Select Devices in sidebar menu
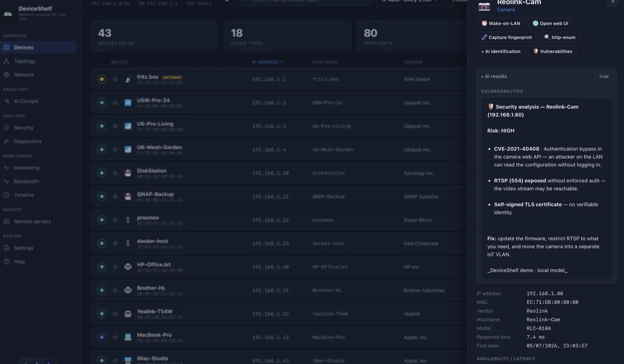The width and height of the screenshot is (624, 364). (x=38, y=48)
